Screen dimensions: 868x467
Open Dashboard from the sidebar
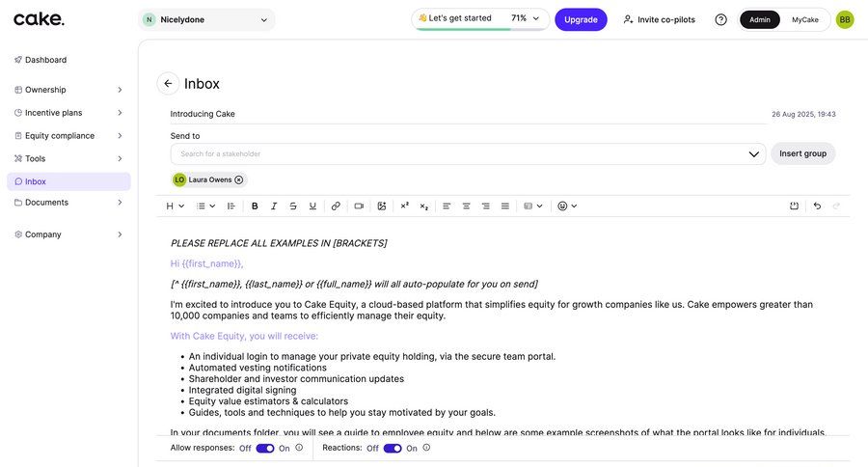[x=45, y=60]
